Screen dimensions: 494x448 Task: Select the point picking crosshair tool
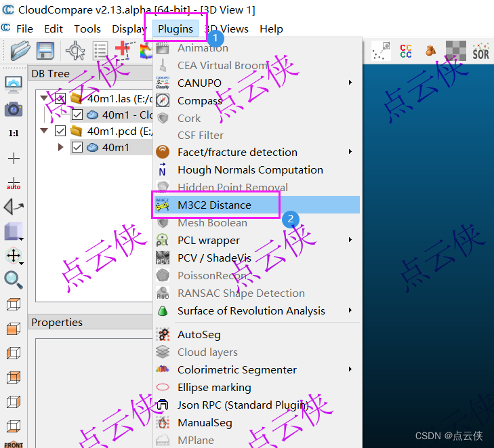(75, 50)
